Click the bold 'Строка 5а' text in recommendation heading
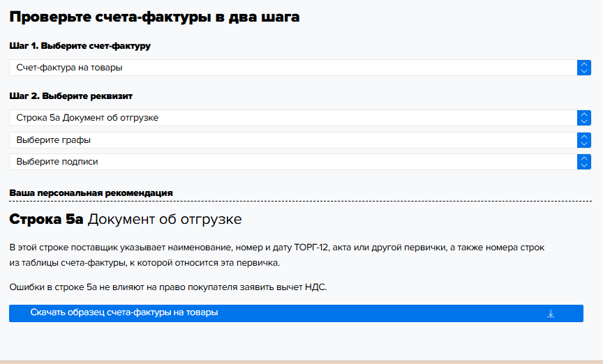Viewport: 603px width, 364px height. [46, 220]
